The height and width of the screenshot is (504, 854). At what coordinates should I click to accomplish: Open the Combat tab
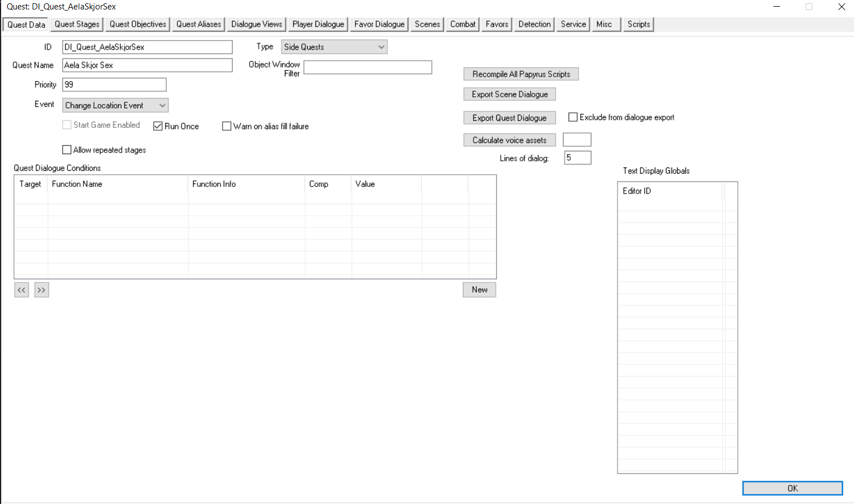tap(463, 24)
